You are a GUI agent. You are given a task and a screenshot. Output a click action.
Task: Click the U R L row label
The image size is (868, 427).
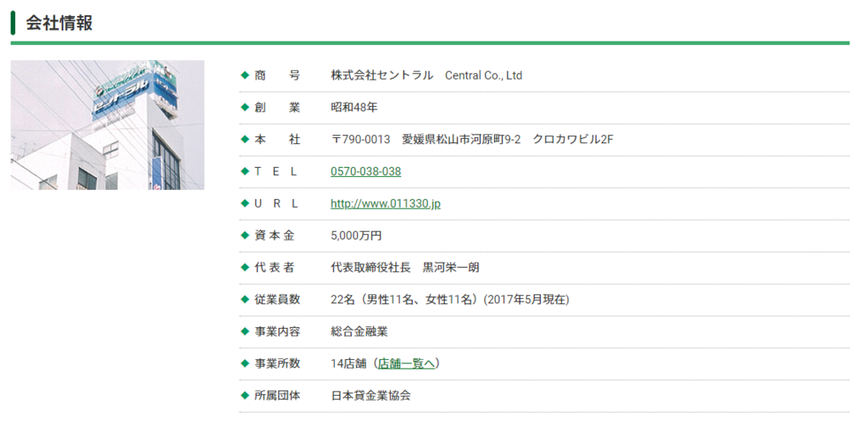coord(275,203)
